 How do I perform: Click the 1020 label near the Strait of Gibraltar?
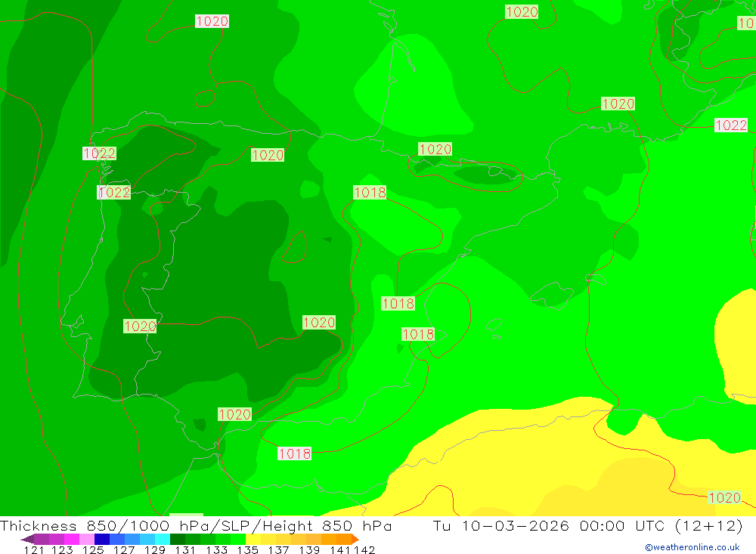(x=234, y=414)
